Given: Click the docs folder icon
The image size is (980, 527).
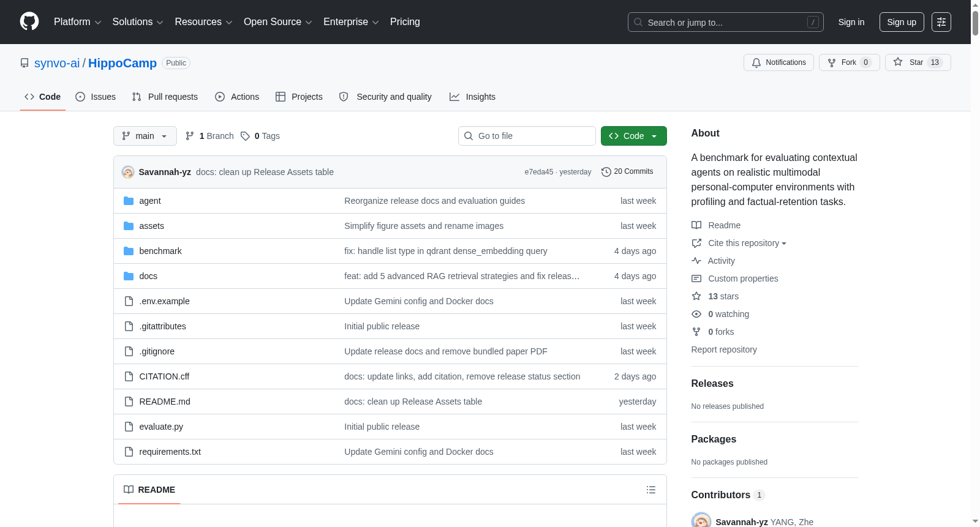Looking at the screenshot, I should tap(129, 276).
